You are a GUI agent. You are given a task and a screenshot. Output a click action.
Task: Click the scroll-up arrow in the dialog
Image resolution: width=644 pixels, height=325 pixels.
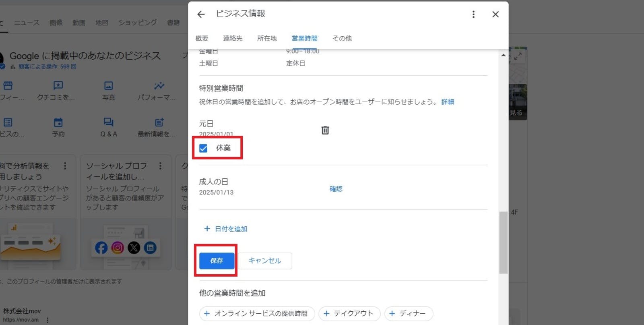point(503,55)
